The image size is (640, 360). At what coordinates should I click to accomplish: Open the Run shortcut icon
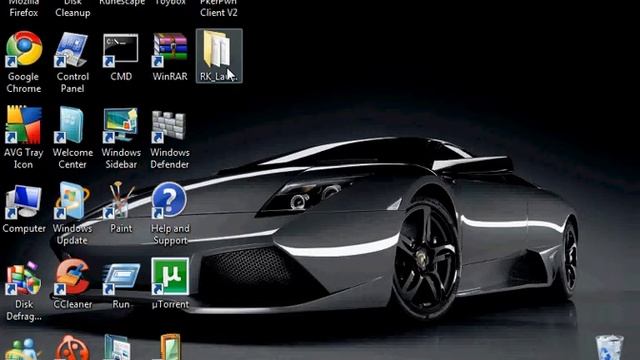pos(121,278)
